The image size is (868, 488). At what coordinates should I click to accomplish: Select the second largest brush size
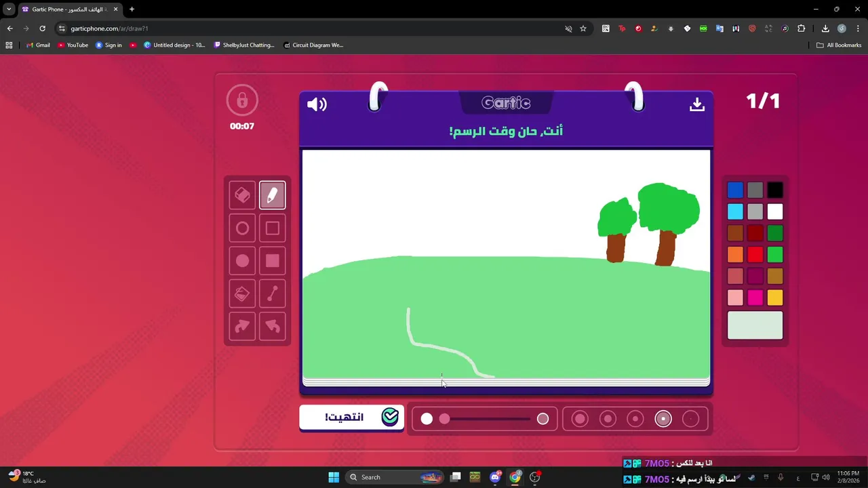click(608, 419)
